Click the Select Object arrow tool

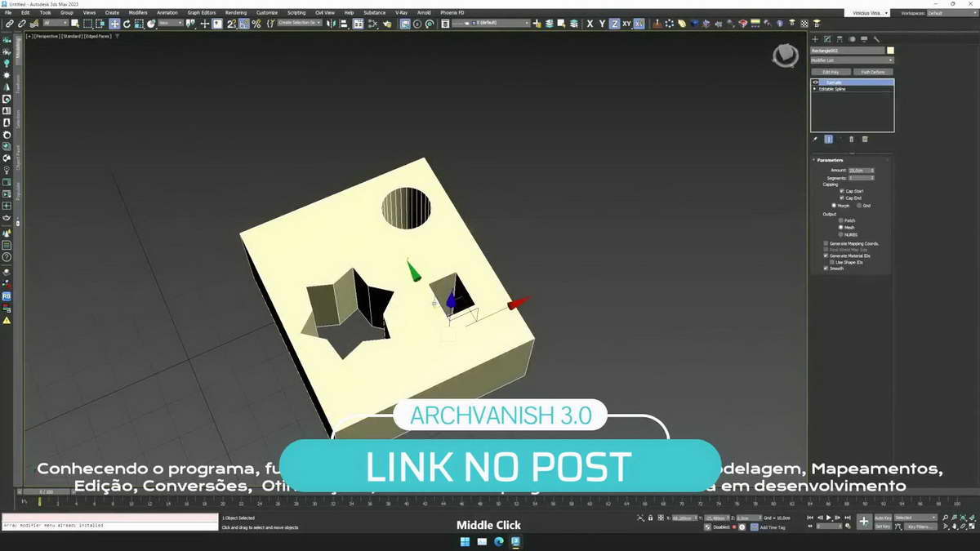tap(74, 24)
